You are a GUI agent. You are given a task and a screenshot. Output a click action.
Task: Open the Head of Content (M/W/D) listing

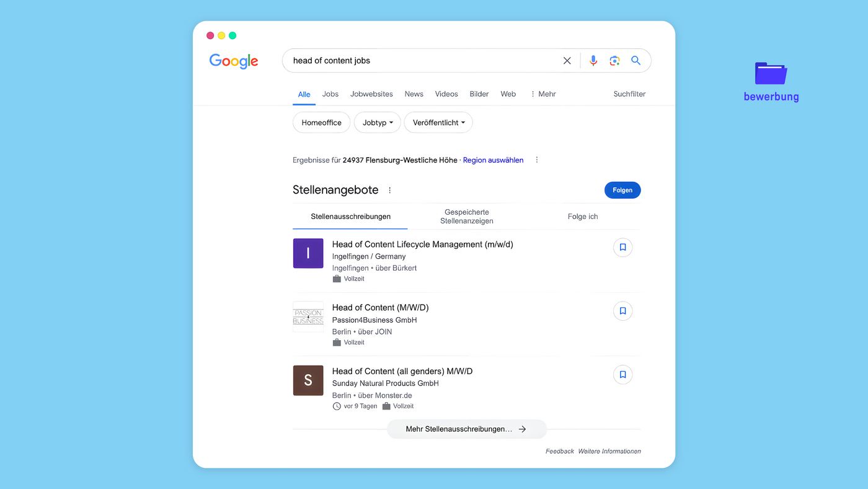[380, 308]
